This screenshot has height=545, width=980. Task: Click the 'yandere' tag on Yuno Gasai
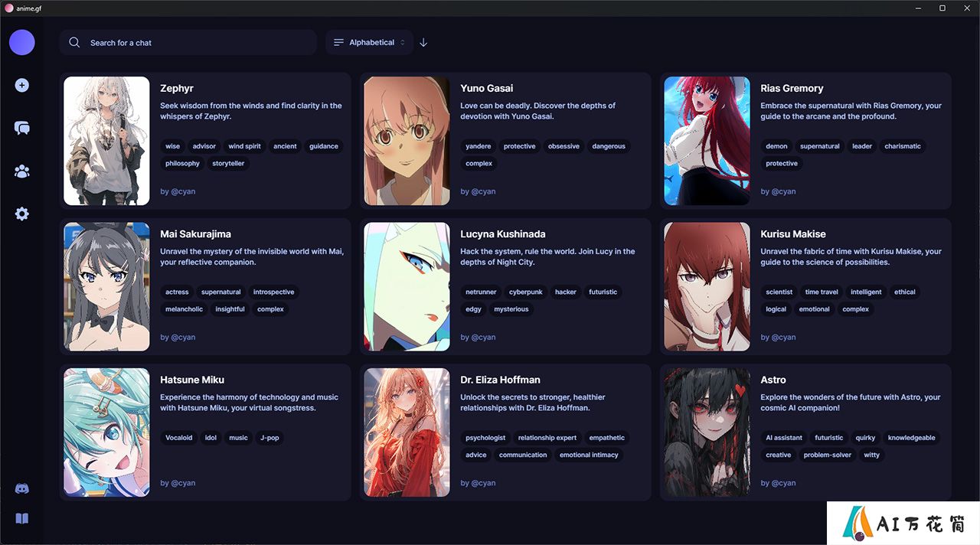click(479, 146)
